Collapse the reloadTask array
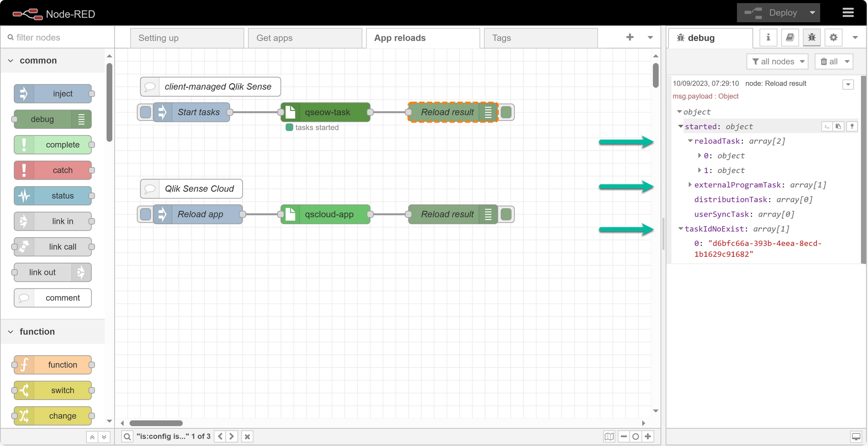868x446 pixels. tap(690, 141)
